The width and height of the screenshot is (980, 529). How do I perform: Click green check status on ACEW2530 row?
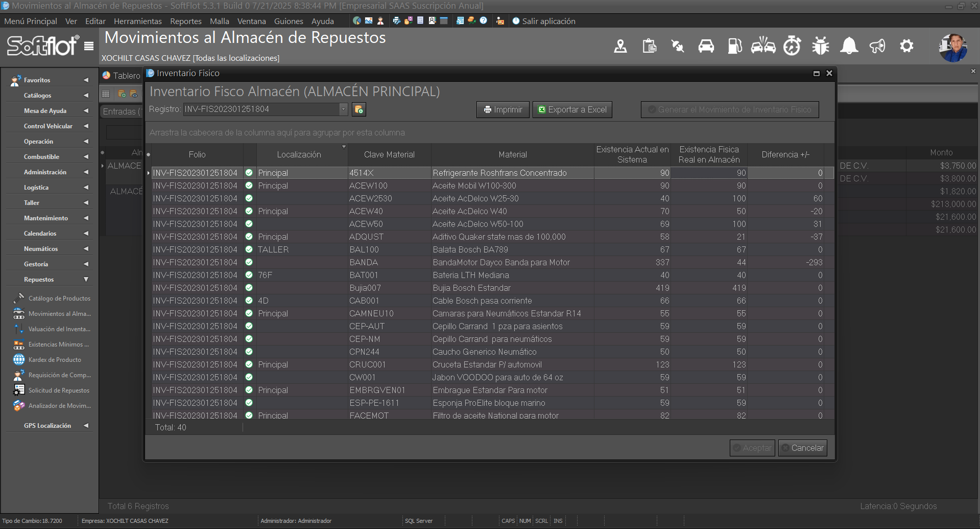249,198
